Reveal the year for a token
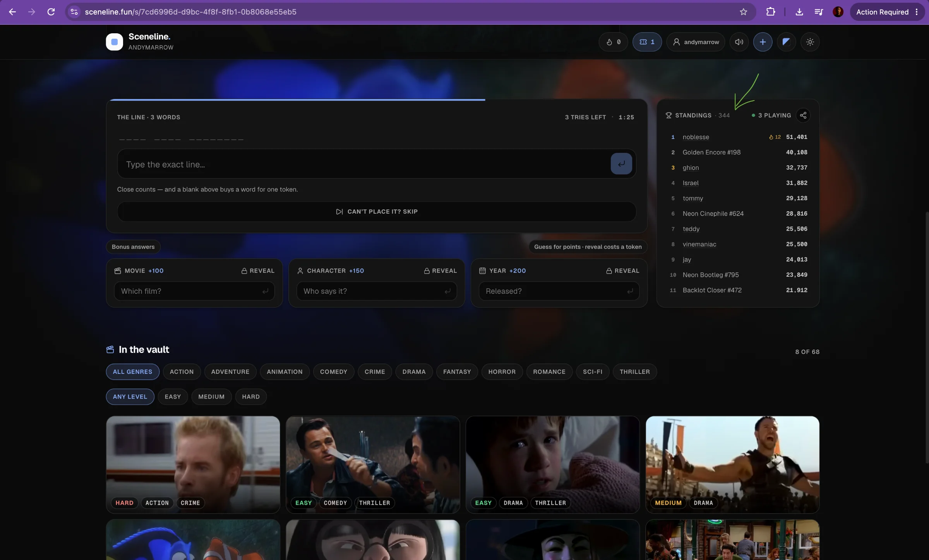Viewport: 929px width, 560px height. (622, 271)
